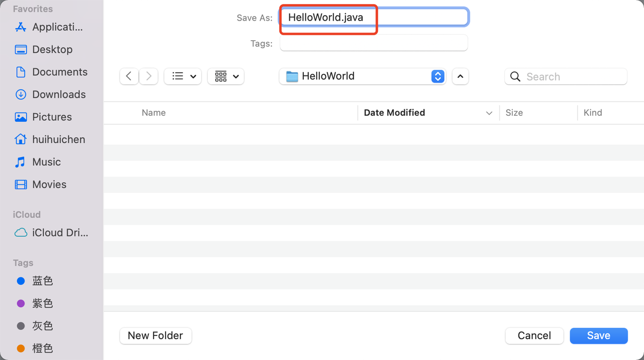This screenshot has width=644, height=360.
Task: Click the Applications sidebar icon
Action: (21, 27)
